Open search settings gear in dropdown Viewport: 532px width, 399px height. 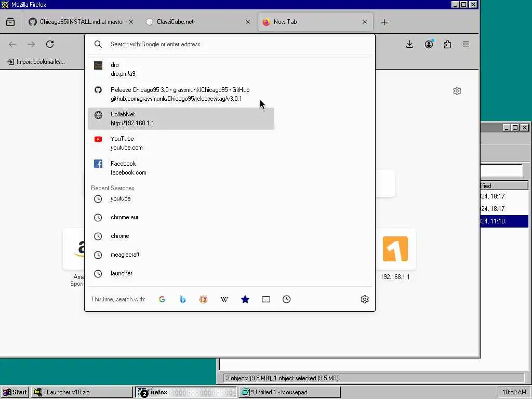(365, 299)
